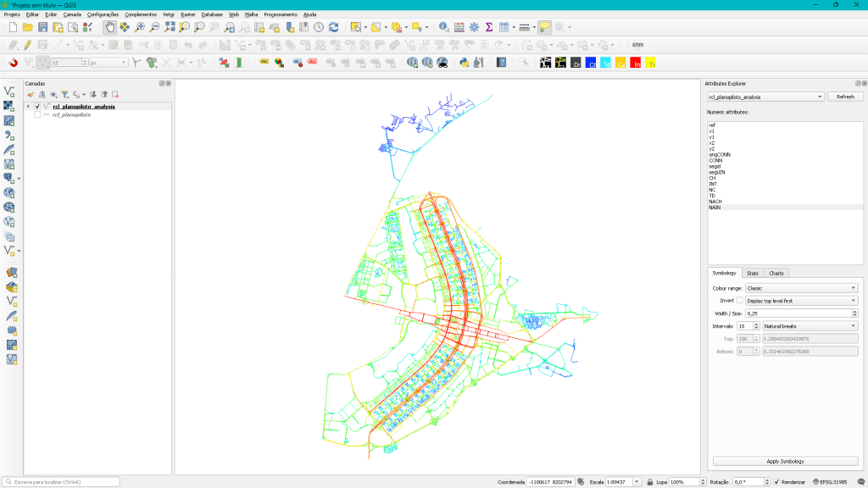The image size is (868, 488).
Task: Open the Colour range Classic dropdown
Action: [x=801, y=288]
